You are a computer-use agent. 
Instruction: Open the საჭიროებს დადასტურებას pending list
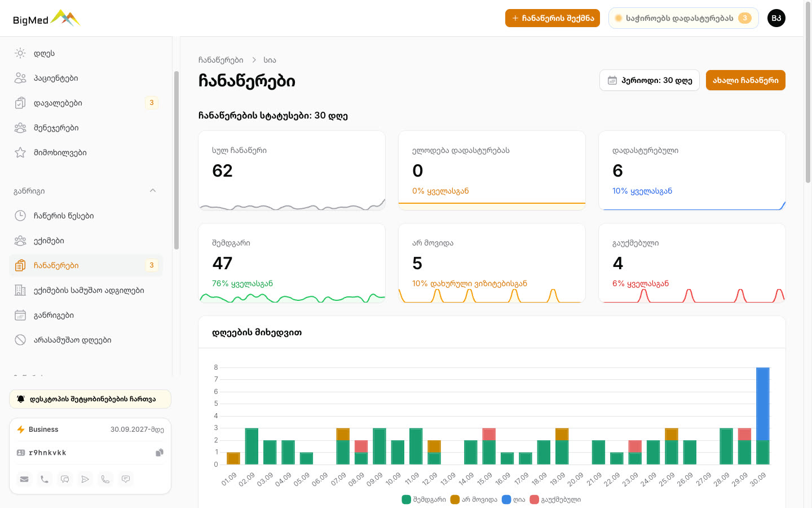pos(683,18)
